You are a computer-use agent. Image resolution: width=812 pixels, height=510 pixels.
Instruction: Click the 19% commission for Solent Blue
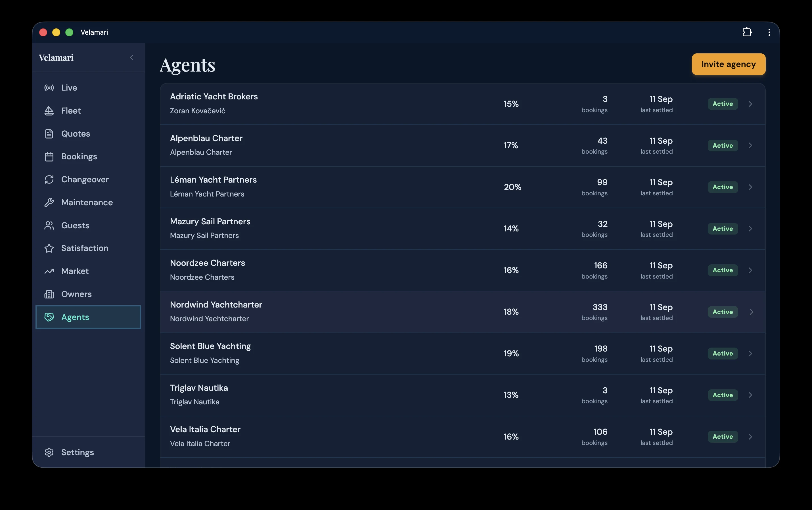[x=511, y=354]
